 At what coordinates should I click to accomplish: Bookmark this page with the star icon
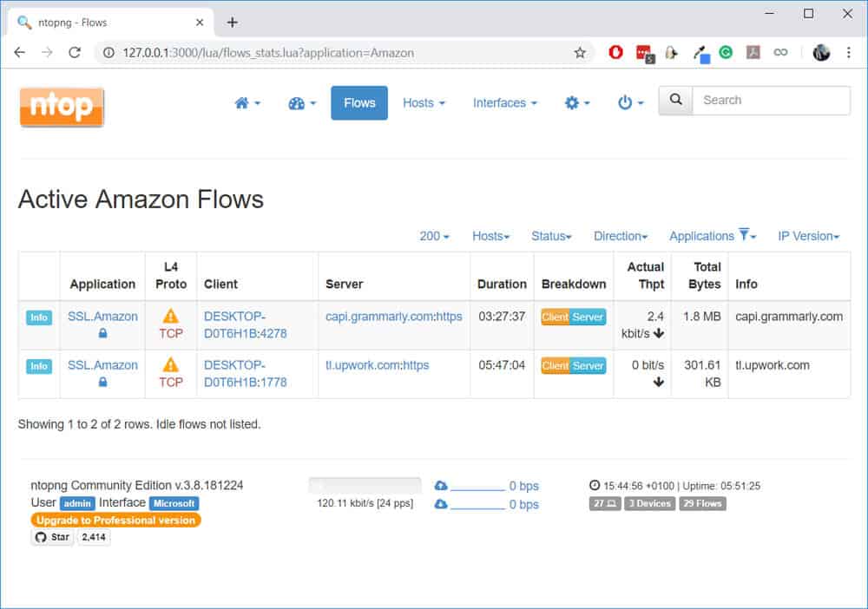pyautogui.click(x=580, y=53)
